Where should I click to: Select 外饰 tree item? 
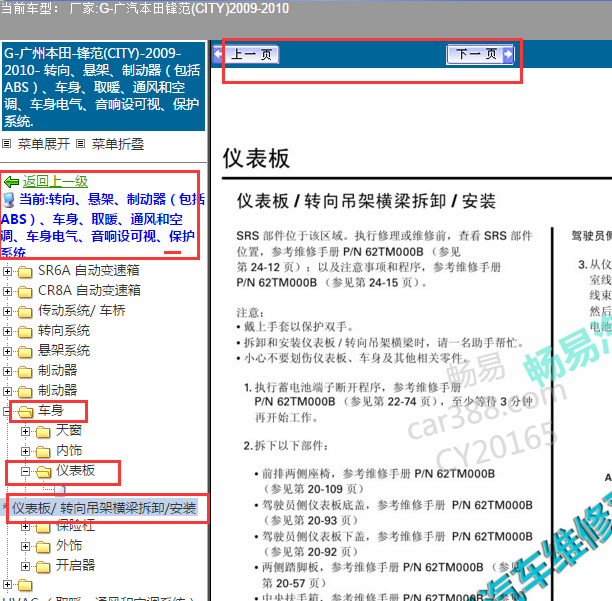69,545
